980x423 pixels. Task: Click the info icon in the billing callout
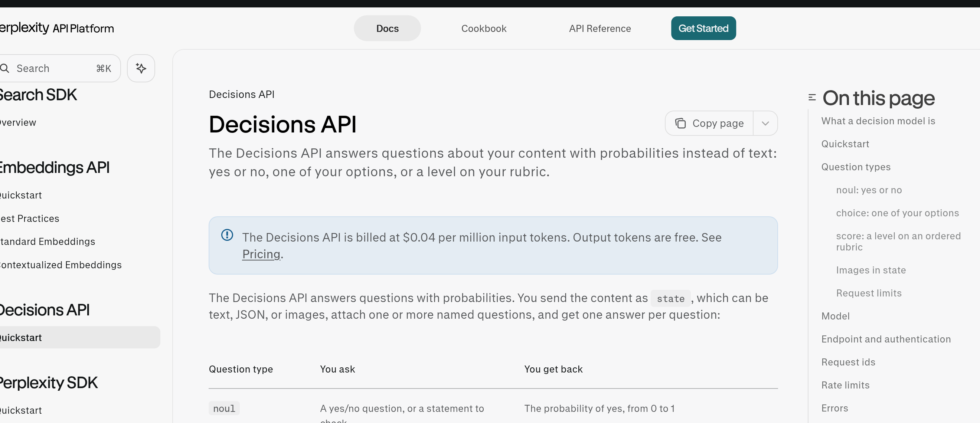tap(227, 235)
